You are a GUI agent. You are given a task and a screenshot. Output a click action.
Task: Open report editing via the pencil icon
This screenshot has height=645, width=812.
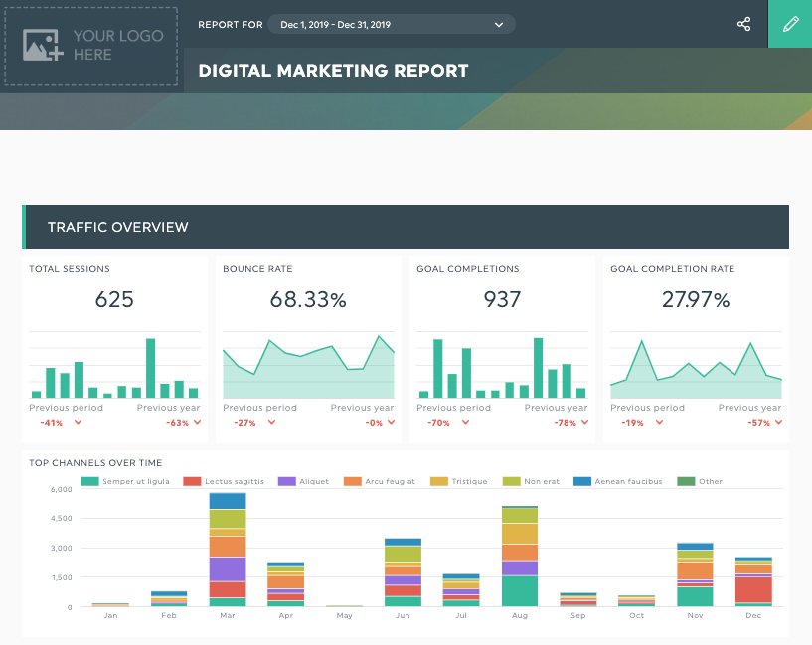[790, 24]
